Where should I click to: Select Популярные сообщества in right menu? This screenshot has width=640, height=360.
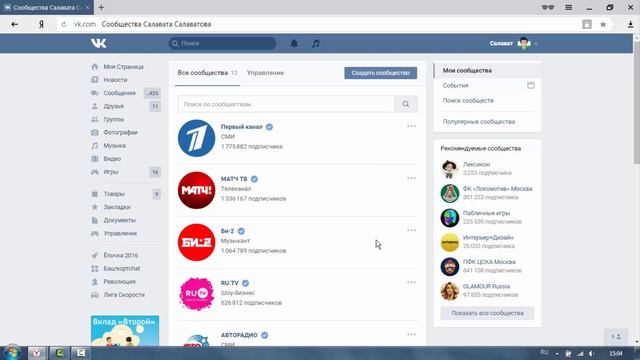click(479, 122)
